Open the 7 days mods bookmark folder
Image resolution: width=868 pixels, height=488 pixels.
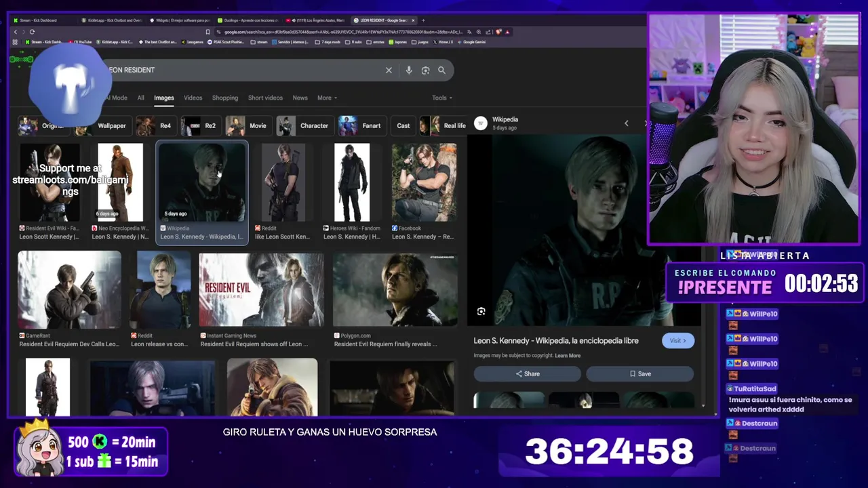click(x=328, y=42)
